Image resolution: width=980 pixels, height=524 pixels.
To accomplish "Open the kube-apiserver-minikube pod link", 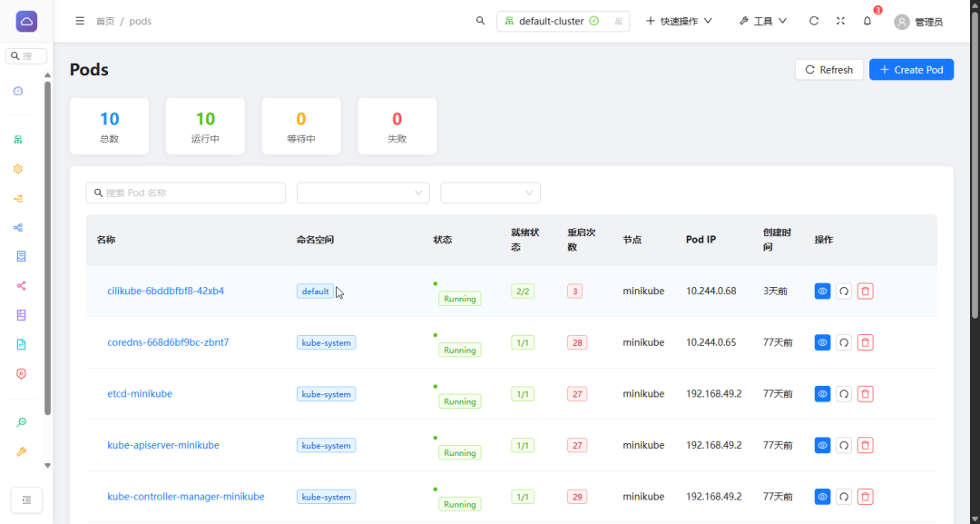I will (163, 445).
